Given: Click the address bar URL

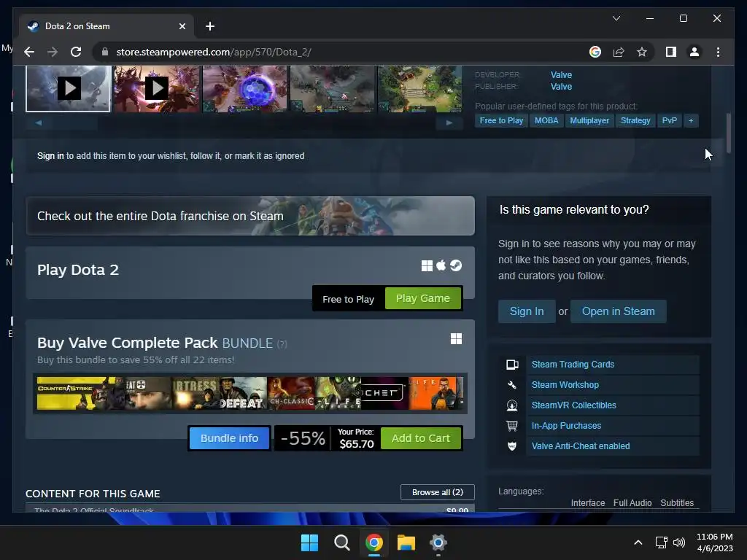Looking at the screenshot, I should tap(214, 52).
